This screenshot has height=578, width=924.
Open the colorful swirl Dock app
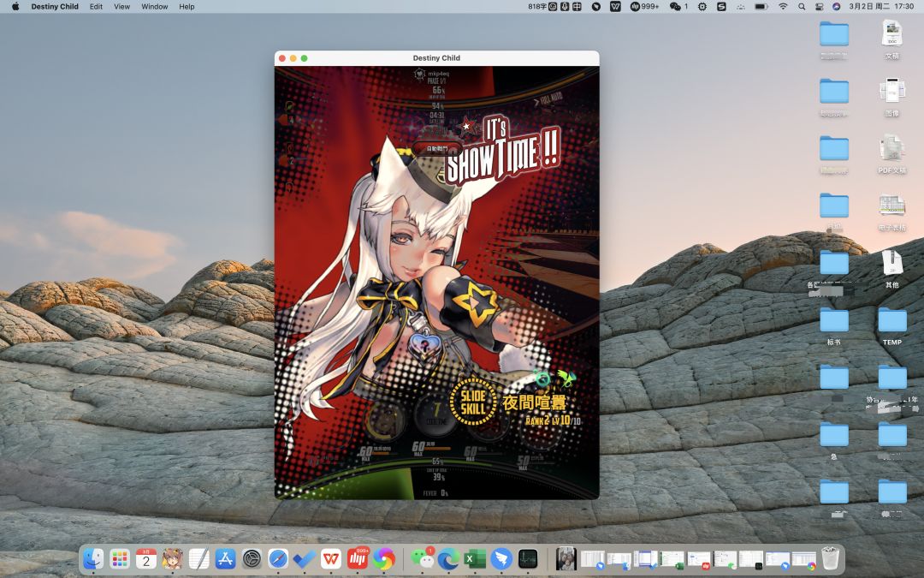(x=384, y=558)
